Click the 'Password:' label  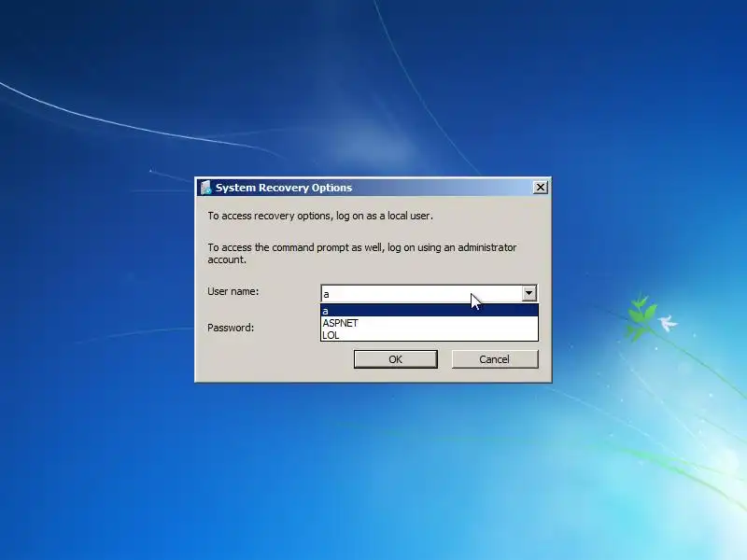[231, 328]
